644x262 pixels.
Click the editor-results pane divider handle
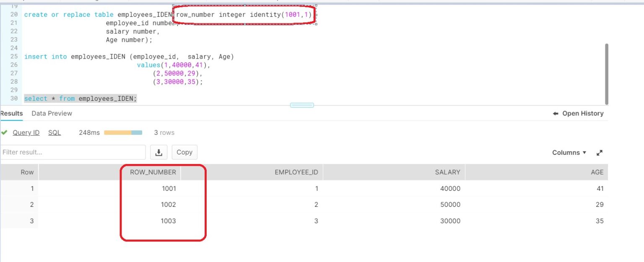click(x=302, y=105)
